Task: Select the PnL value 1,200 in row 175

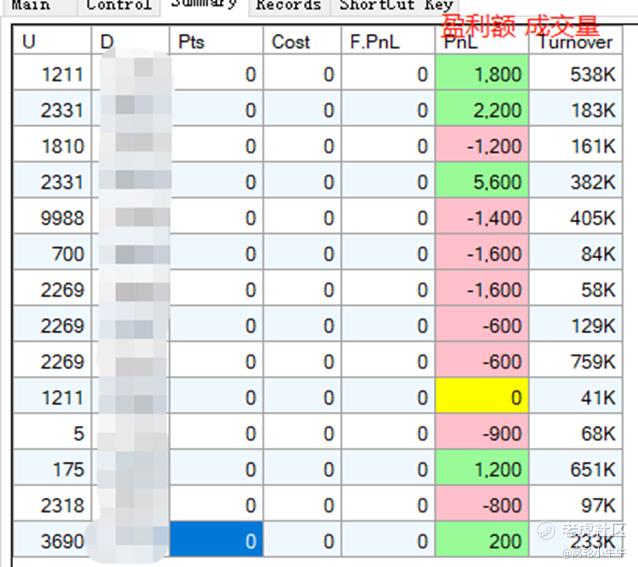Action: coord(482,467)
